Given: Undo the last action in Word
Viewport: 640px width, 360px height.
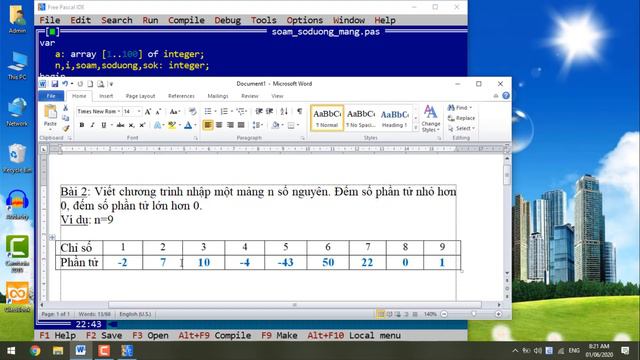Looking at the screenshot, I should [64, 84].
